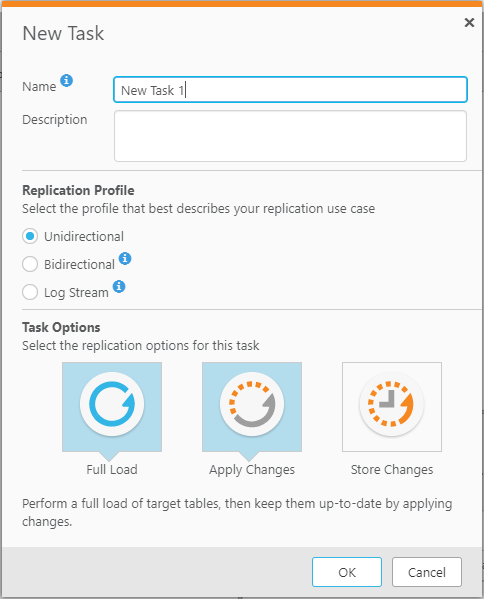This screenshot has height=599, width=484.
Task: Click the info icon next to Log Stream
Action: (x=119, y=286)
